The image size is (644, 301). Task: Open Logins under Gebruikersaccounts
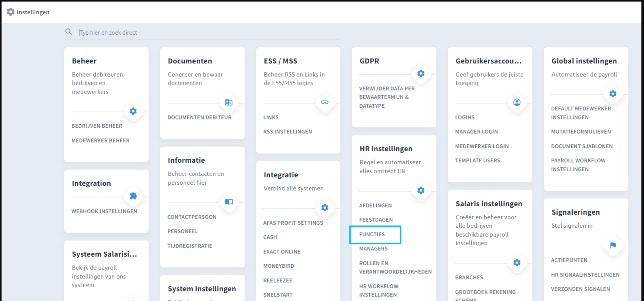(465, 117)
